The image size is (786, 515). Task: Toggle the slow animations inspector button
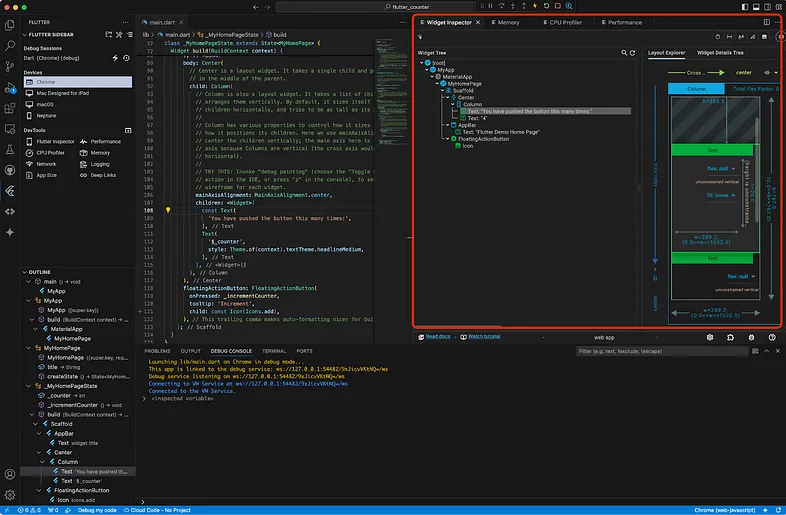tap(717, 37)
